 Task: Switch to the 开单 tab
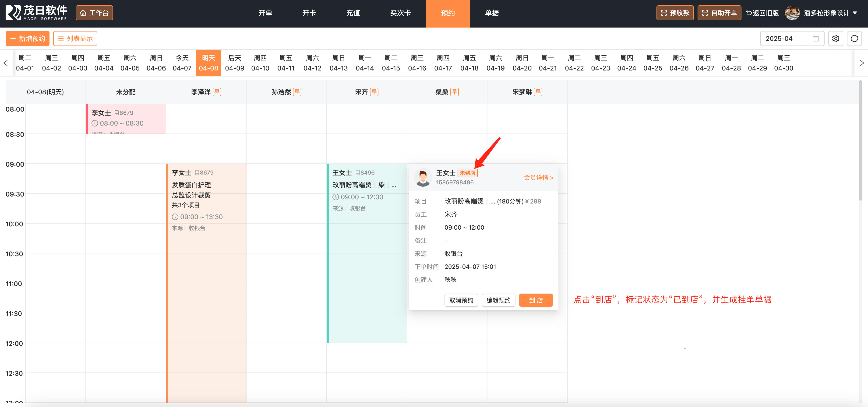coord(265,13)
